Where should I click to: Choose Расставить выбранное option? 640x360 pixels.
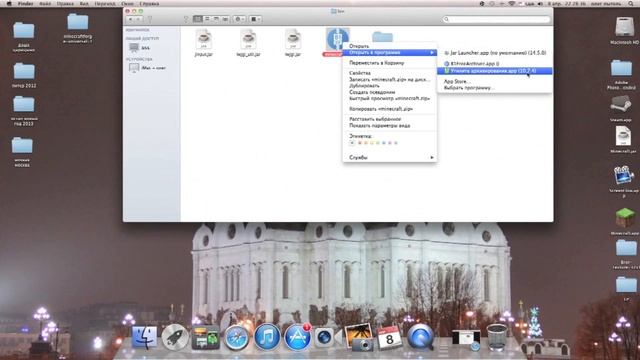click(390, 119)
